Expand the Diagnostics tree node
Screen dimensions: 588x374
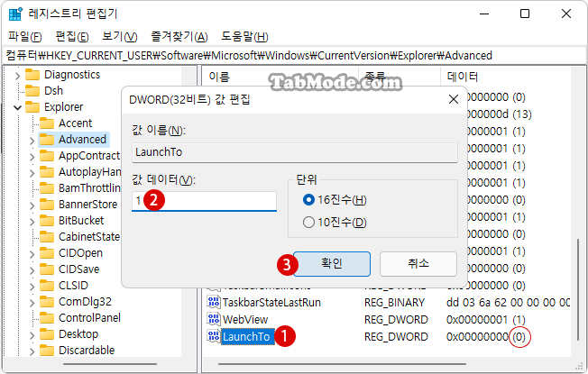pyautogui.click(x=17, y=76)
